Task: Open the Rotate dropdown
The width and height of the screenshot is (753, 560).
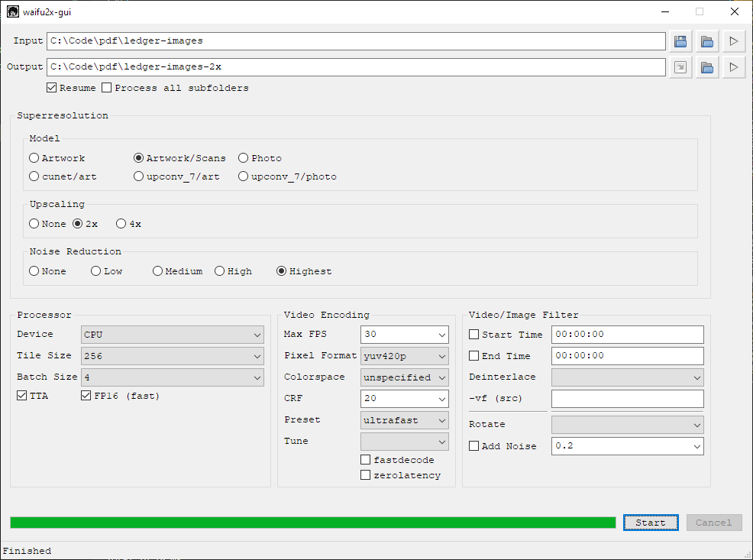Action: (x=628, y=425)
